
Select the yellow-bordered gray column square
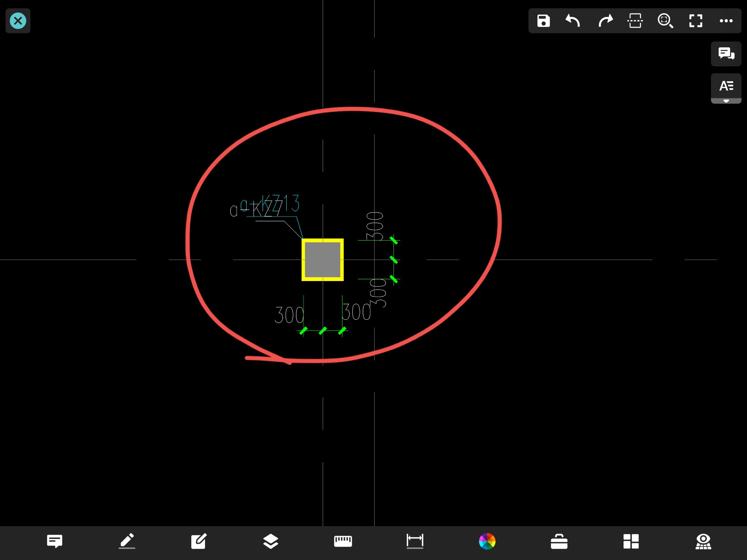click(322, 260)
